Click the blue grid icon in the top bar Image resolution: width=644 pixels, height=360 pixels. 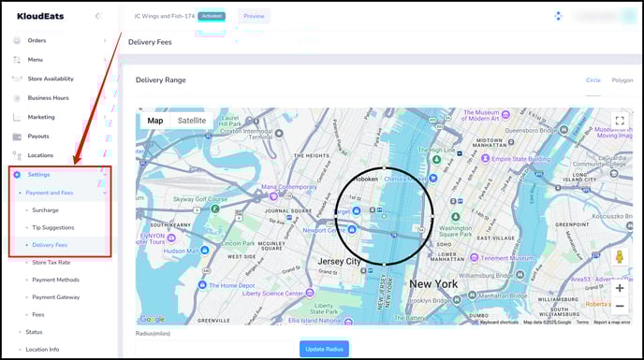(x=558, y=16)
